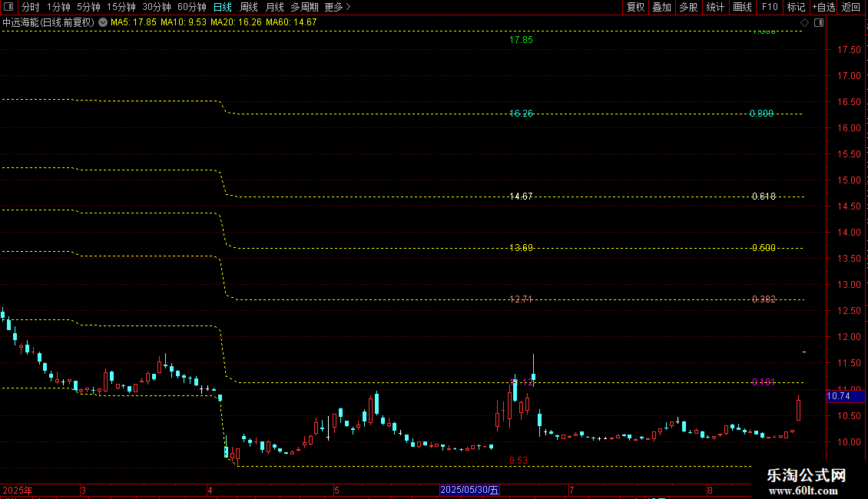The width and height of the screenshot is (868, 499).
Task: Click the yellow 13.69 level label
Action: click(521, 248)
